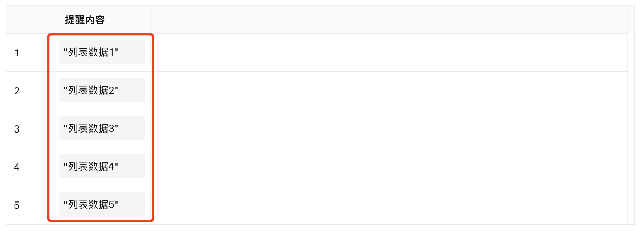Select row number 4
The image size is (644, 232).
click(17, 167)
